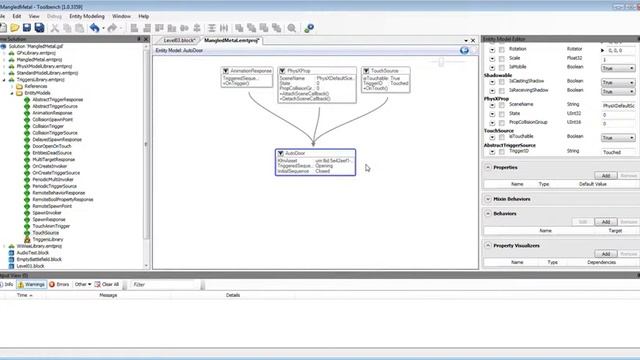
Task: Click the zoom magnifier toolbar icon
Action: coord(291,28)
